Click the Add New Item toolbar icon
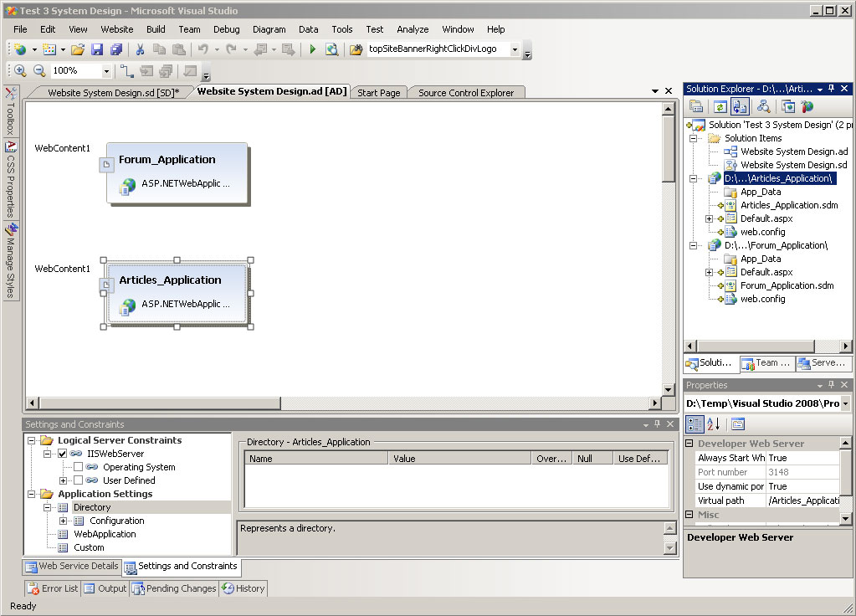The width and height of the screenshot is (856, 616). 49,49
